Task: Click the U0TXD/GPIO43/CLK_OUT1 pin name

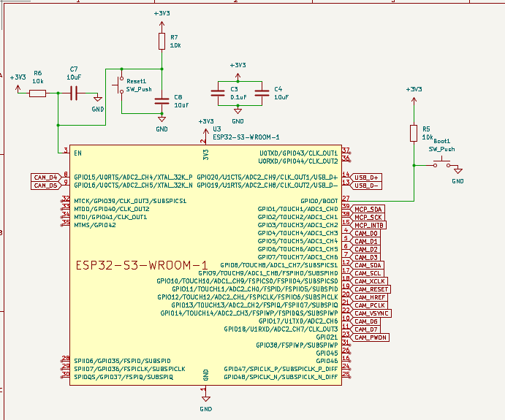Action: coord(299,153)
